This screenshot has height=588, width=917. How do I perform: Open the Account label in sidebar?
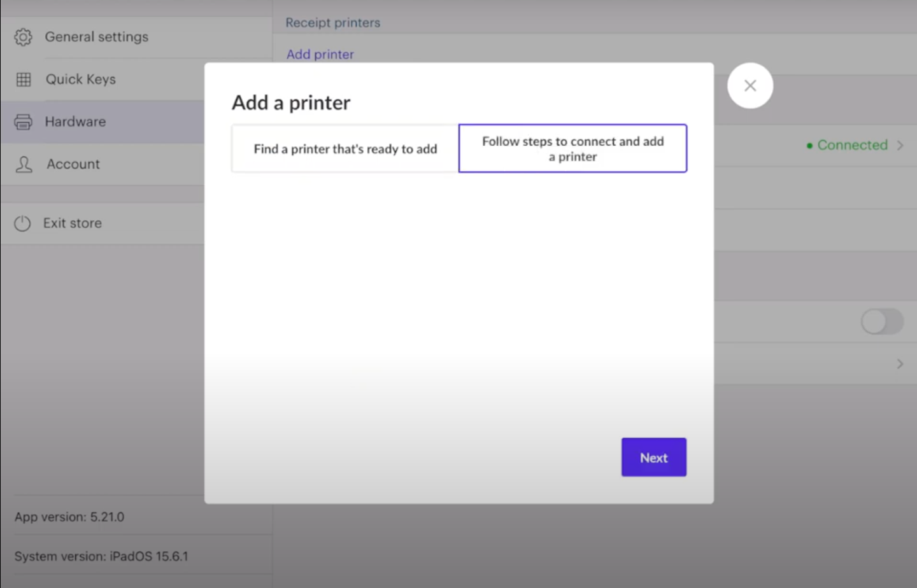click(x=73, y=164)
